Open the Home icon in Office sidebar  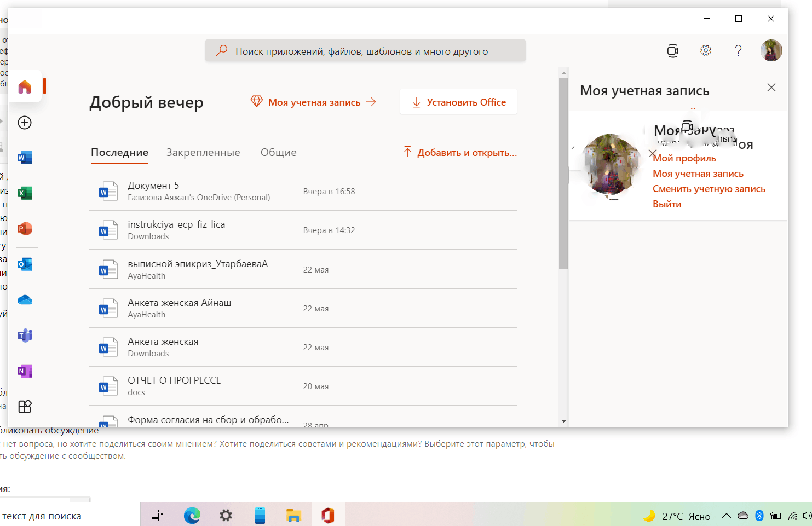click(25, 86)
